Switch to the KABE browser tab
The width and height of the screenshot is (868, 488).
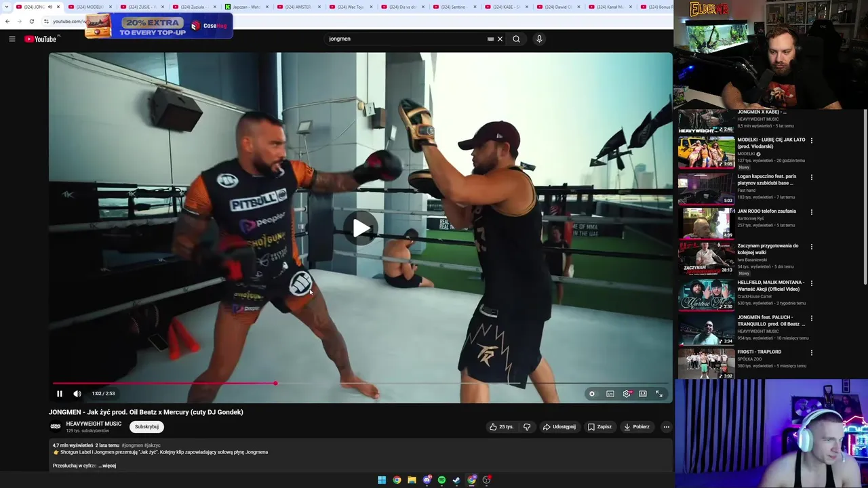point(507,7)
